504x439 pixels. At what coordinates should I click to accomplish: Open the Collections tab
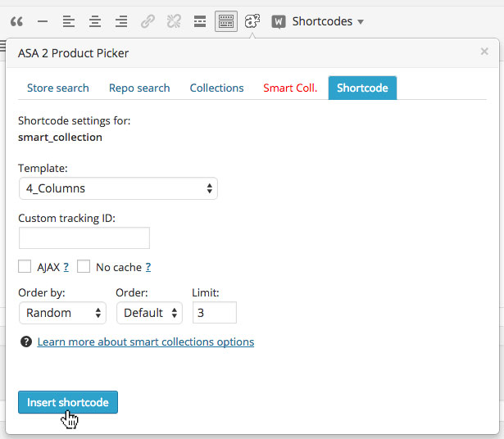216,88
